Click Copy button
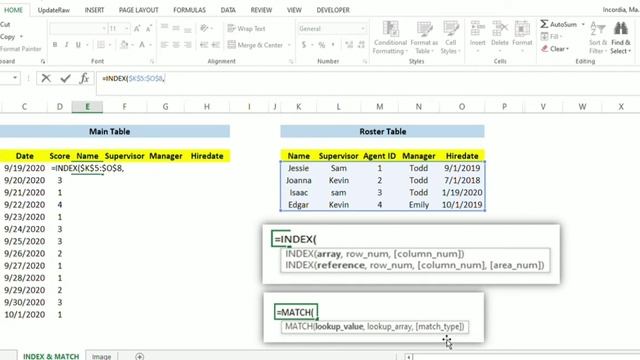The height and width of the screenshot is (360, 640). (7, 36)
